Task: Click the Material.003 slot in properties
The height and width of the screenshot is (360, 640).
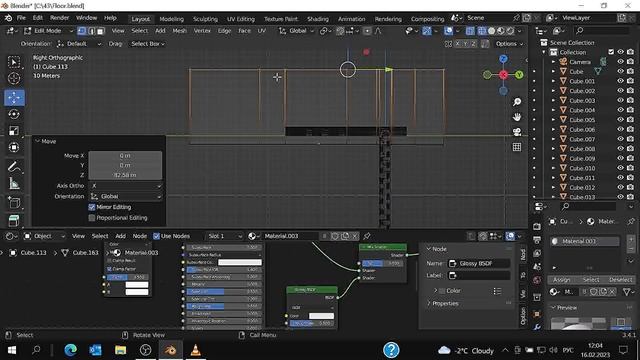Action: (x=584, y=241)
